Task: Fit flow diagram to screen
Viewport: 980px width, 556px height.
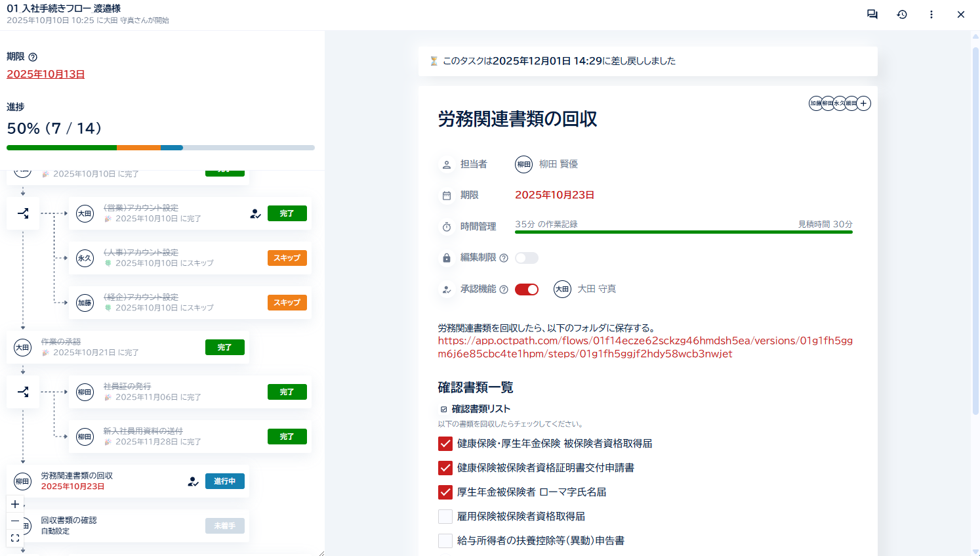Action: [x=15, y=538]
